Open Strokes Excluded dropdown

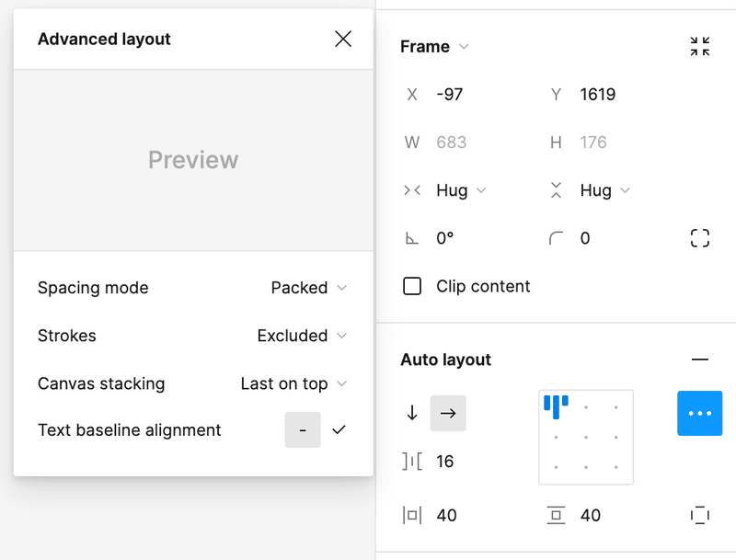(302, 336)
